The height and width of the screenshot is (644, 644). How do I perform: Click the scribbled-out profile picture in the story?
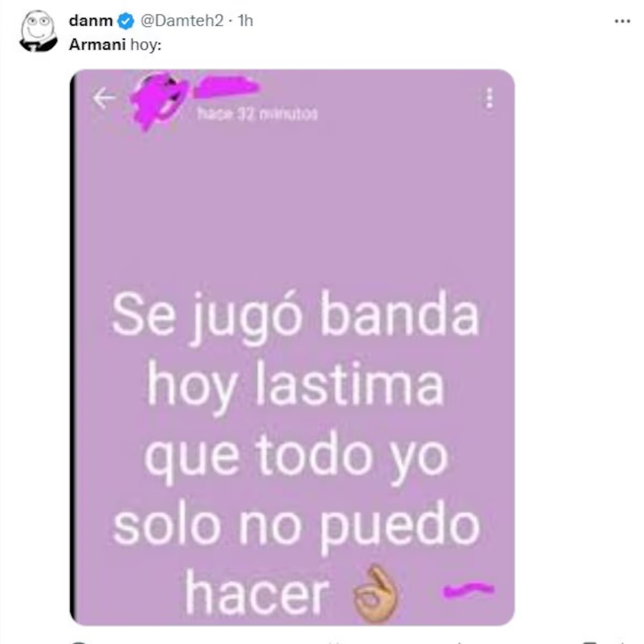click(x=159, y=100)
